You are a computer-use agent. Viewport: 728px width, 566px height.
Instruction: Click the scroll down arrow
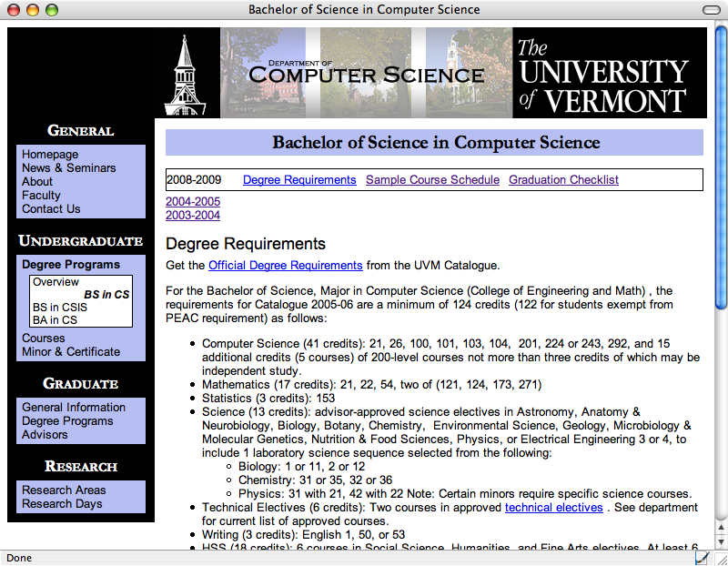click(721, 541)
